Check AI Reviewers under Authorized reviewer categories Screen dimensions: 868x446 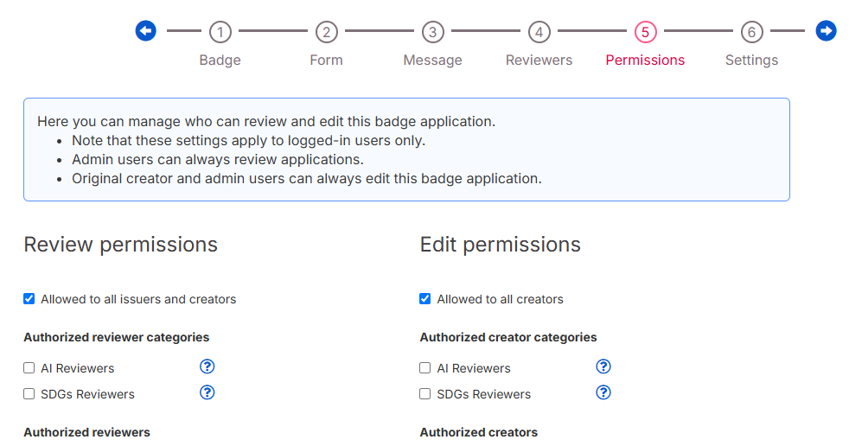[29, 368]
